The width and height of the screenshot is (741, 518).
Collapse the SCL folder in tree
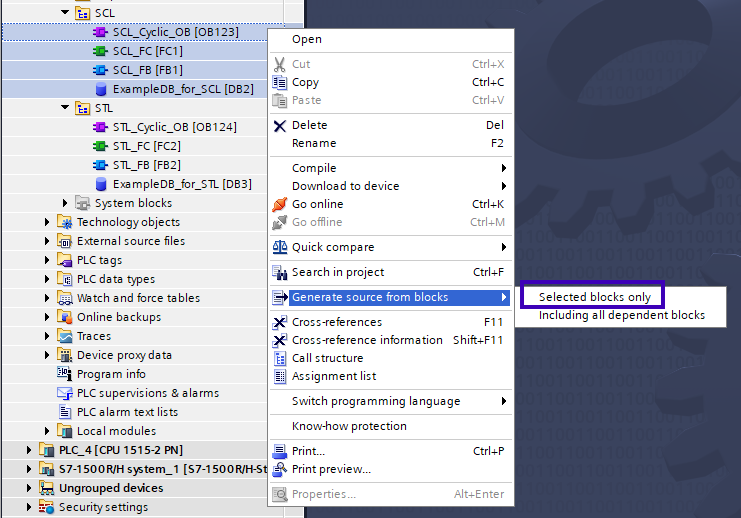(x=65, y=13)
